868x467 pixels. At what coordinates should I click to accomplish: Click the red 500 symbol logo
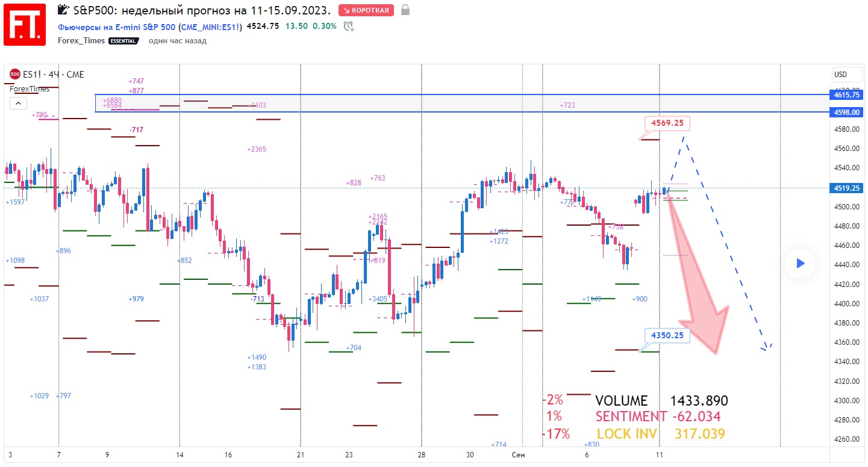[15, 75]
